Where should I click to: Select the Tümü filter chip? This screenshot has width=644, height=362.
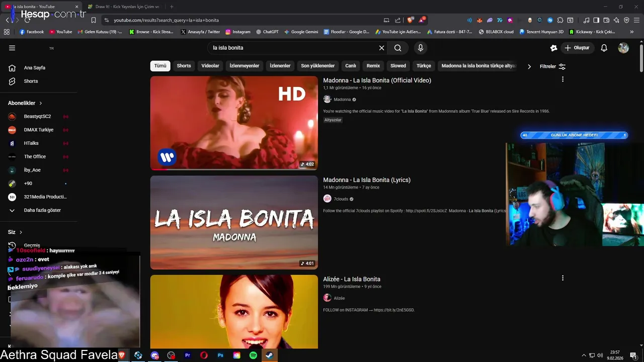pyautogui.click(x=160, y=66)
